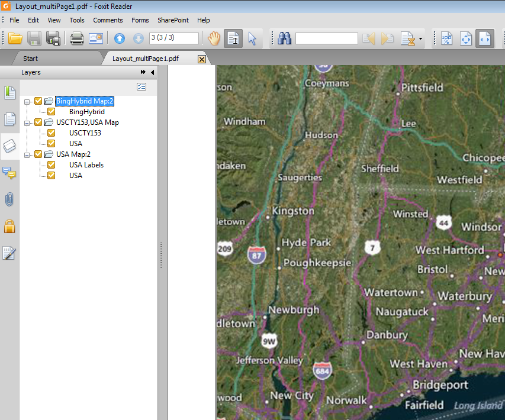Screen dimensions: 505x420
Task: Click the Email document icon
Action: click(96, 38)
